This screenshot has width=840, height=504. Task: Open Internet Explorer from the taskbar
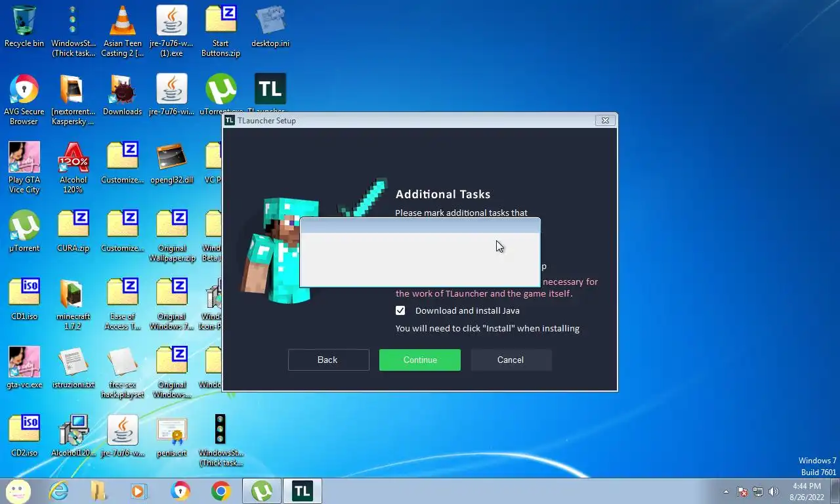[58, 491]
